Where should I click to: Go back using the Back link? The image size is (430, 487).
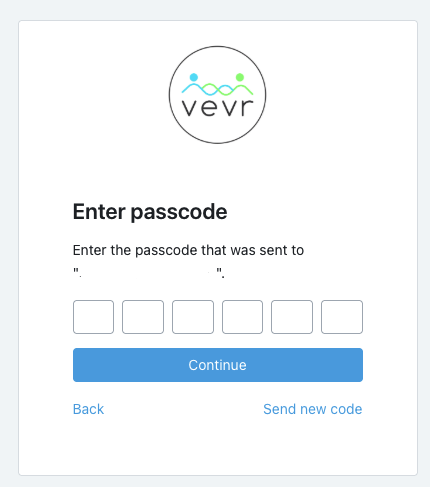click(88, 409)
